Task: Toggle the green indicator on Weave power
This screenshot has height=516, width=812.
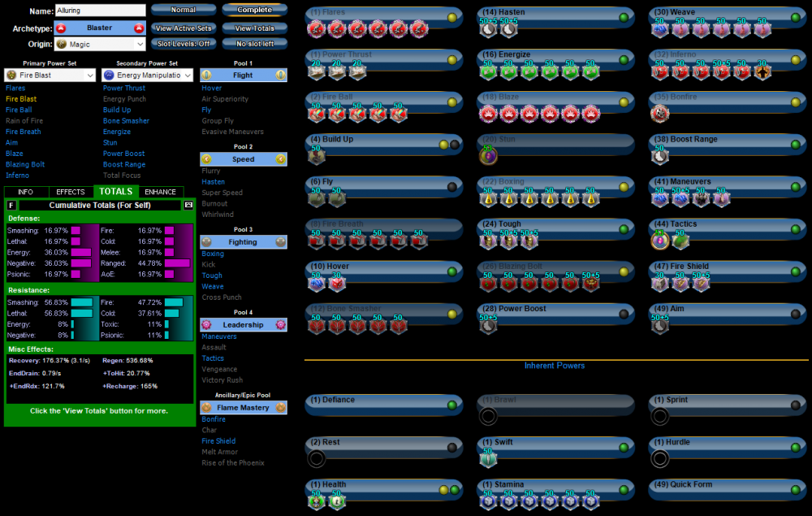Action: (x=795, y=17)
